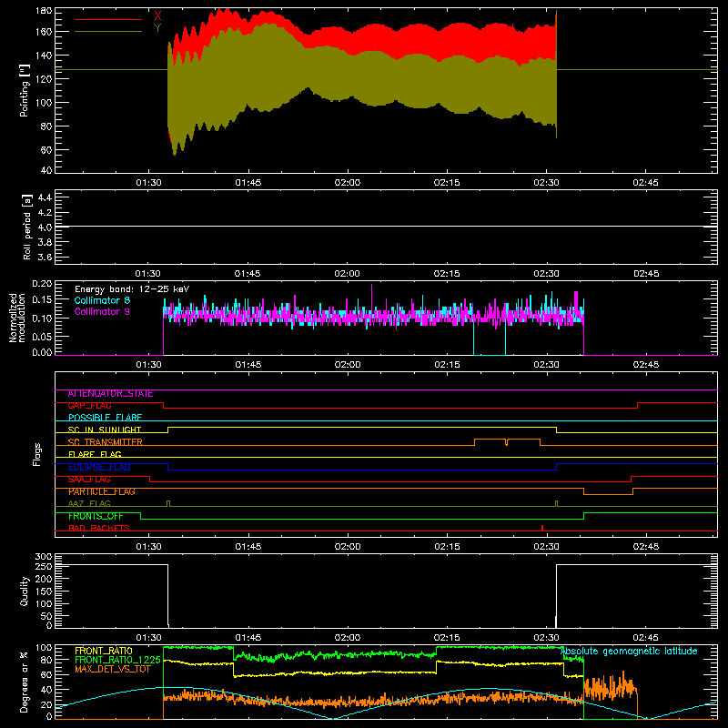Viewport: 728px width, 728px height.
Task: Click the 200 tick on the Quality axis
Action: click(44, 580)
